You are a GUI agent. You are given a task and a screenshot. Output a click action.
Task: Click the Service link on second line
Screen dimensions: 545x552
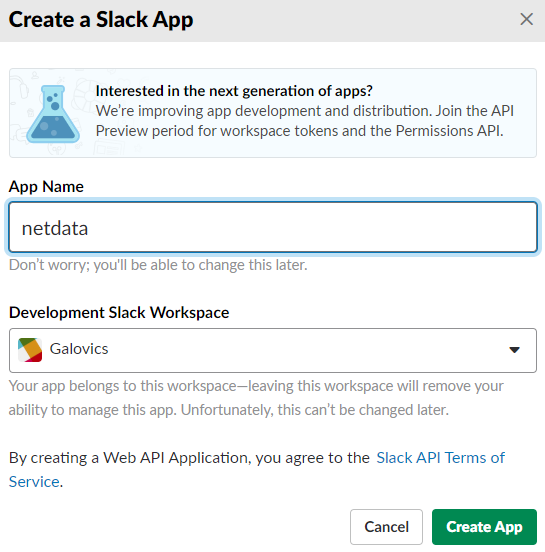[34, 482]
